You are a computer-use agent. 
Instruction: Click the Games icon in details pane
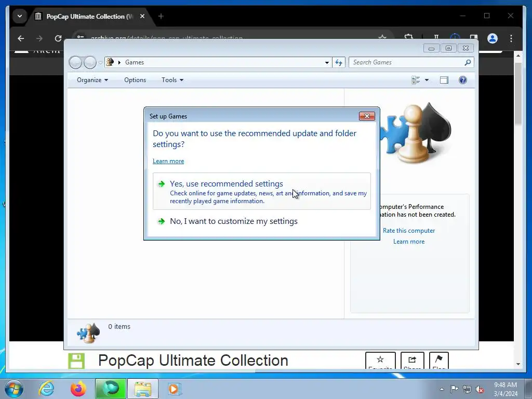88,333
